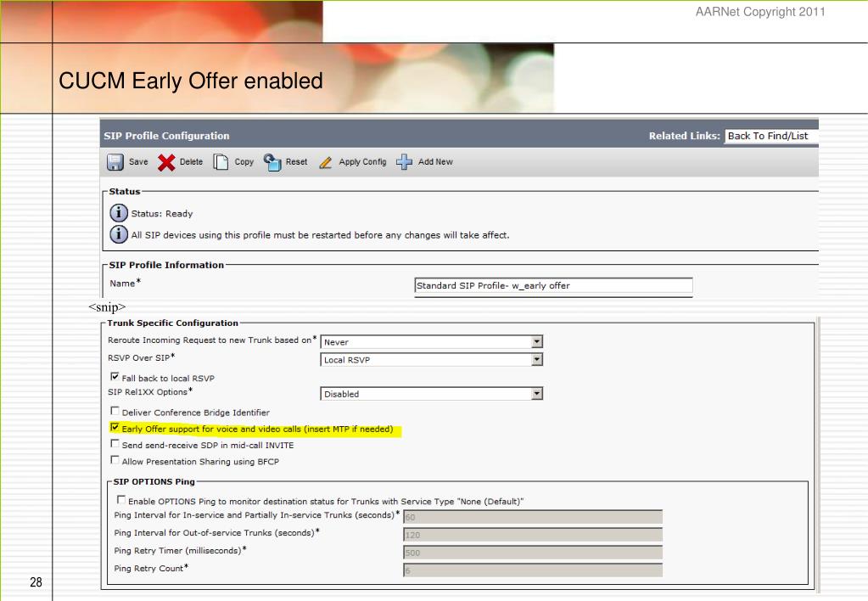Click the info icon beside Status: Ready

[119, 213]
